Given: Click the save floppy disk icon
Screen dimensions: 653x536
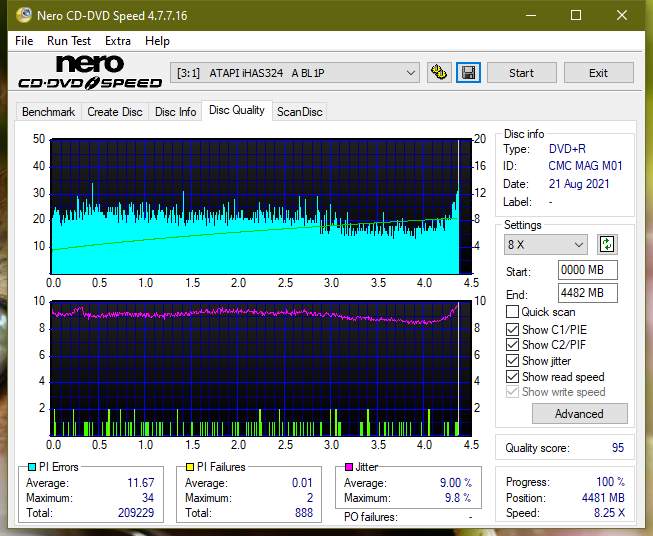Looking at the screenshot, I should [469, 73].
